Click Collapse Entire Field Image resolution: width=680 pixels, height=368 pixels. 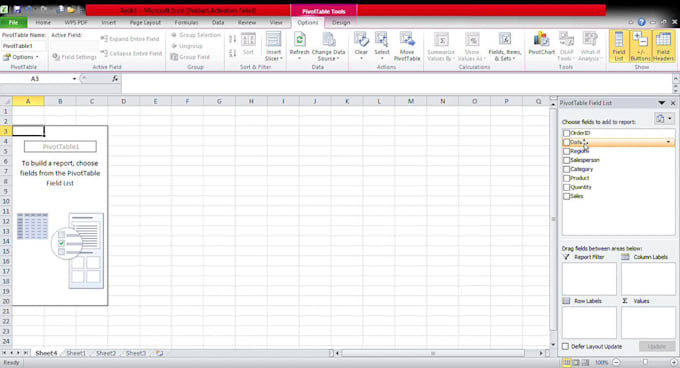(131, 53)
